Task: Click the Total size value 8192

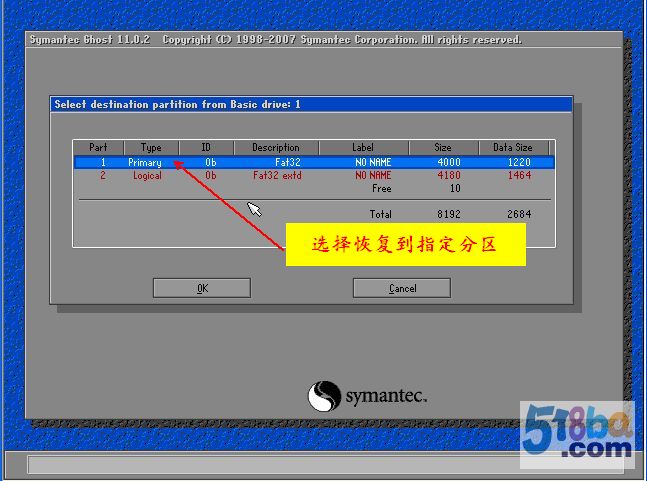Action: [x=449, y=214]
